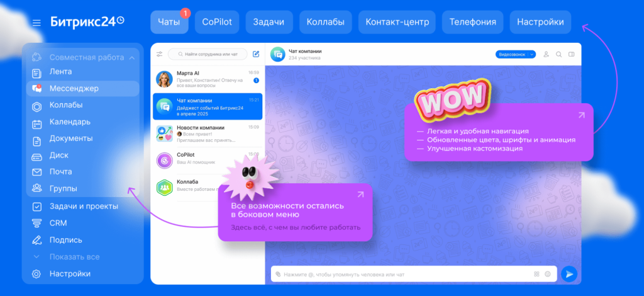This screenshot has width=644, height=296.
Task: Open arrow link on боковом меню card
Action: point(360,195)
